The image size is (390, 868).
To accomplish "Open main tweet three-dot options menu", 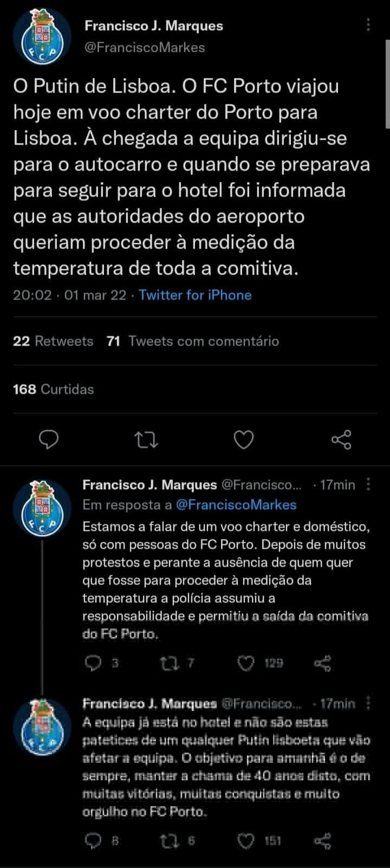I will (x=368, y=25).
